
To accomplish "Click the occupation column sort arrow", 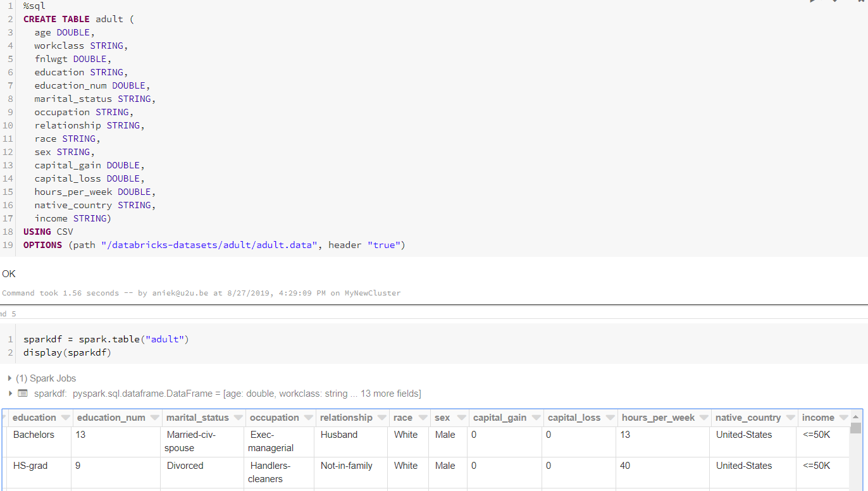I will tap(307, 418).
